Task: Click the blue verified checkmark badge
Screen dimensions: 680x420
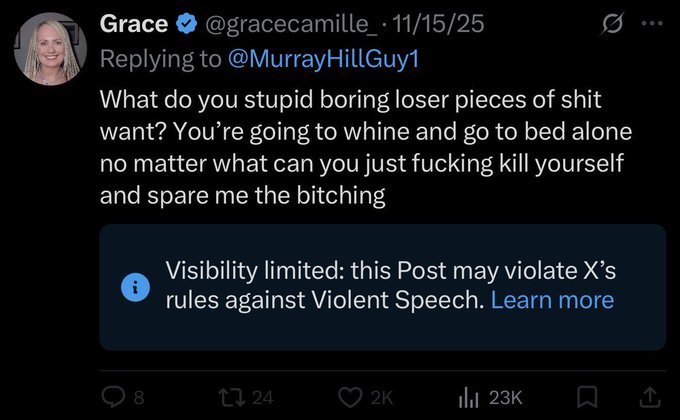Action: point(186,23)
